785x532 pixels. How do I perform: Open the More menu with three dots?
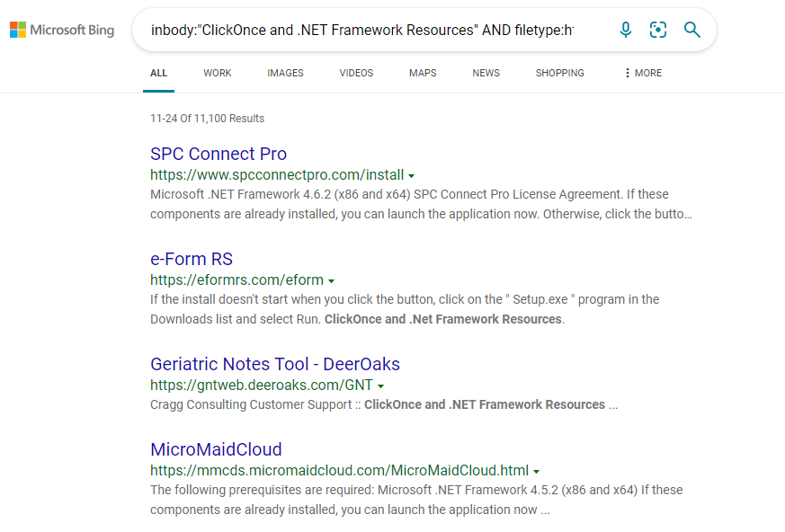coord(642,73)
